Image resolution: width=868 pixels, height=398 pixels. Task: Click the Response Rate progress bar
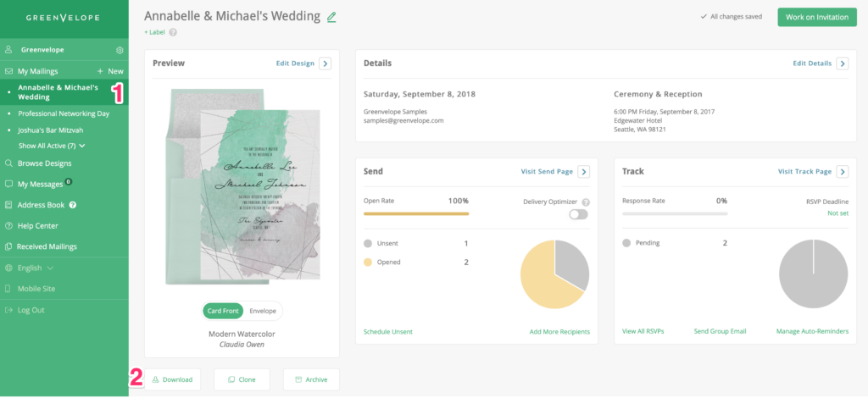click(x=675, y=213)
